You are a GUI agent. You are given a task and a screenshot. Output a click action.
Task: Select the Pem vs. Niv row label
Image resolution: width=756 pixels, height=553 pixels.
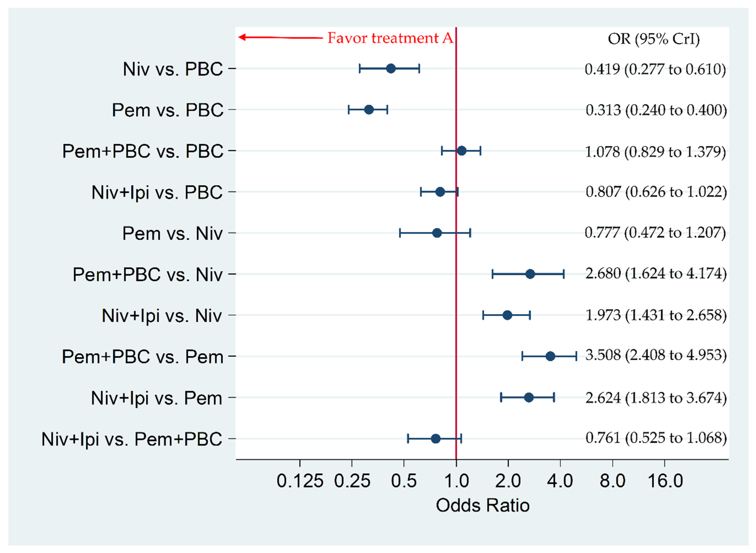coord(172,233)
